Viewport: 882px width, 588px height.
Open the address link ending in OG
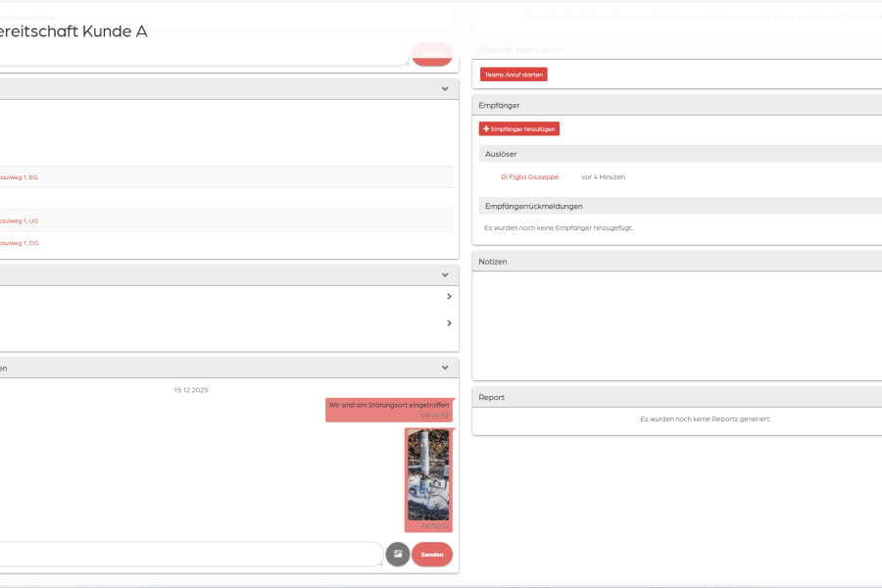tap(20, 243)
